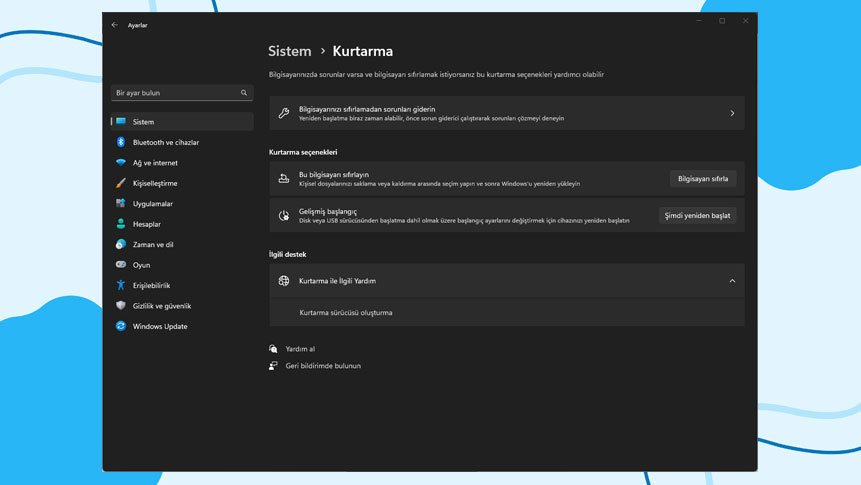
Task: Select Oyun in the sidebar
Action: [x=141, y=265]
